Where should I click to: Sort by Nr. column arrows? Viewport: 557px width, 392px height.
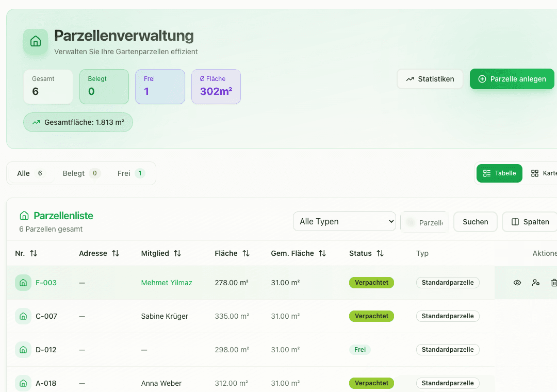pos(34,253)
